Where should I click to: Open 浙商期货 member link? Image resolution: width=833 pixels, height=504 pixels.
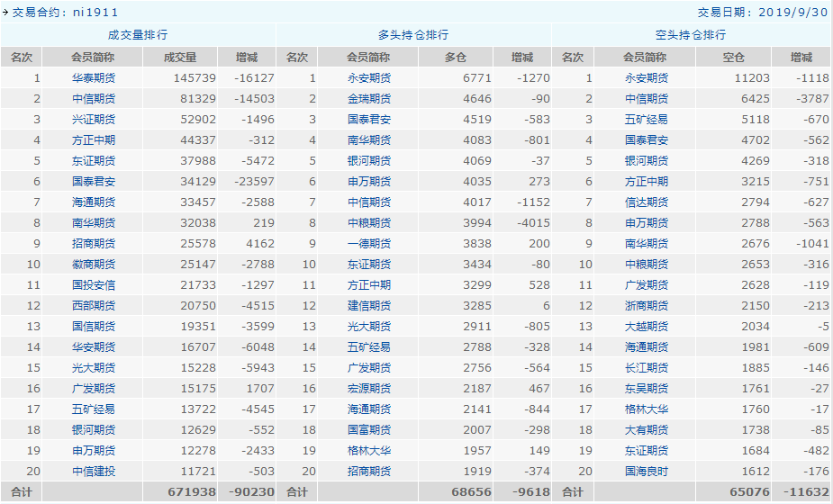(646, 306)
